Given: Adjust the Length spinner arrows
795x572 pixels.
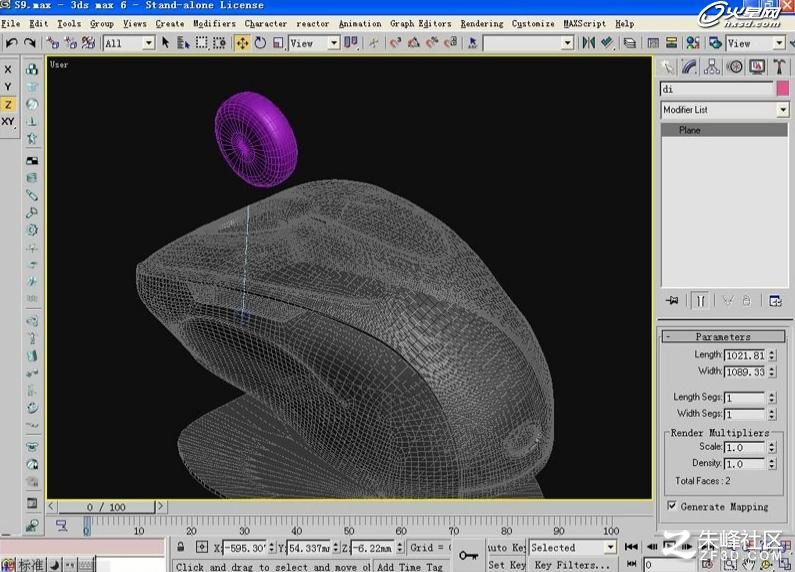Looking at the screenshot, I should point(772,355).
